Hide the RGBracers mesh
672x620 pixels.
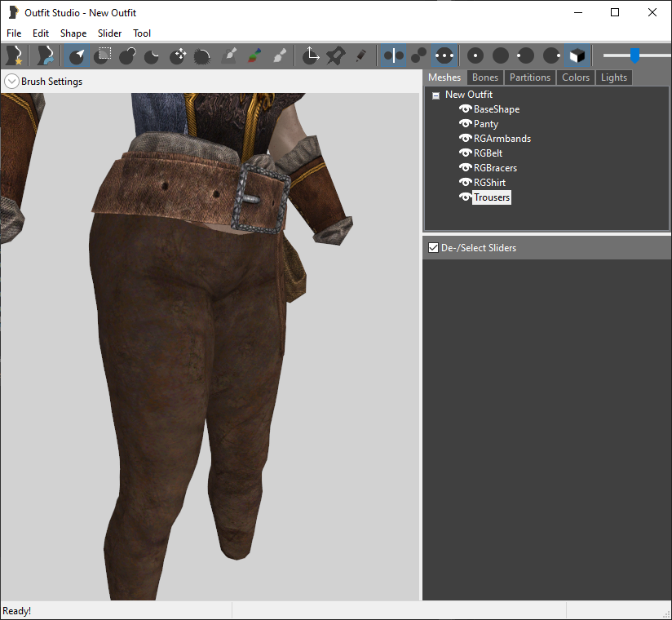pos(465,168)
